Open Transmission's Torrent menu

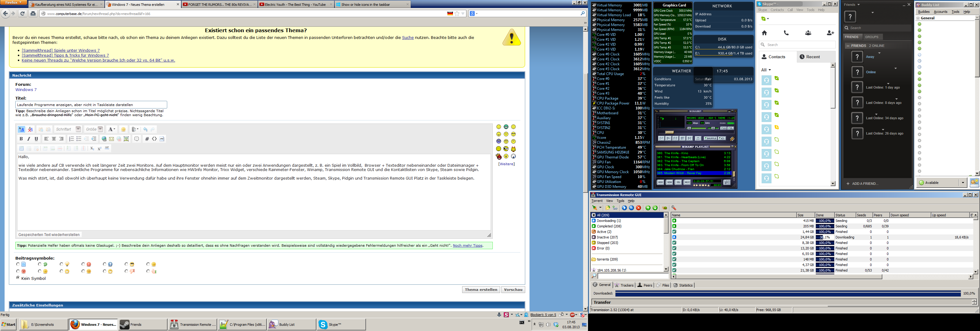(597, 201)
